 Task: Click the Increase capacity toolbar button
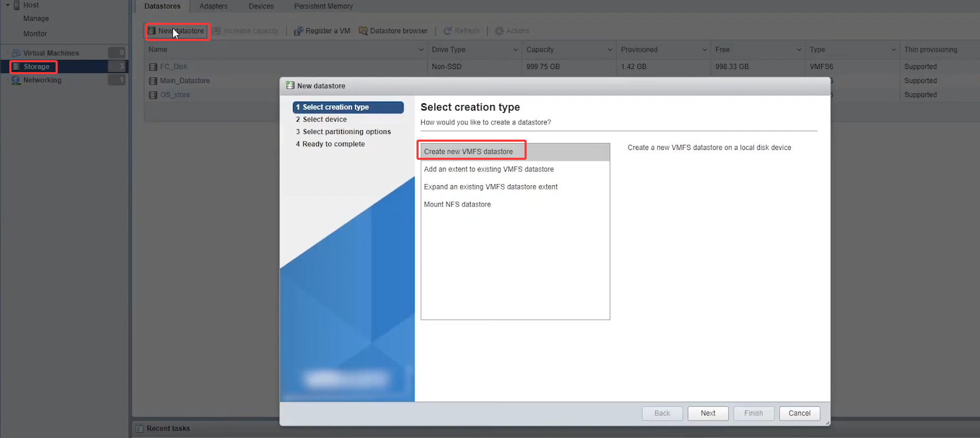point(245,31)
